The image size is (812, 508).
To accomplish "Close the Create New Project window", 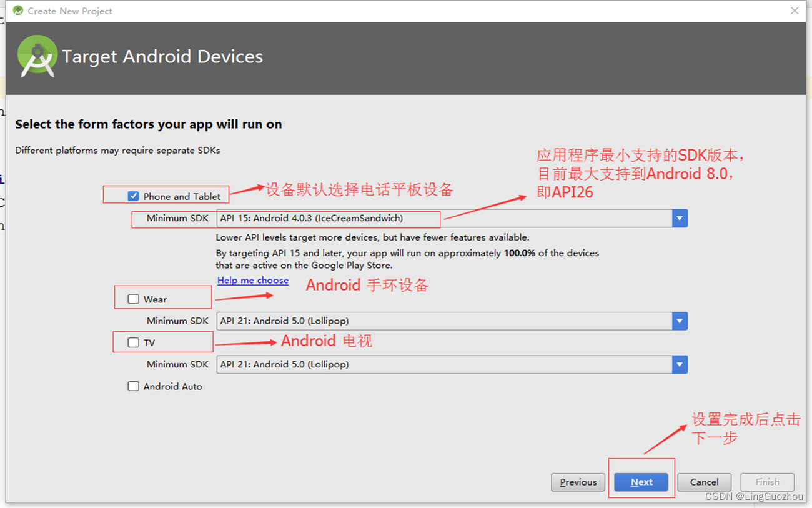I will tap(795, 11).
